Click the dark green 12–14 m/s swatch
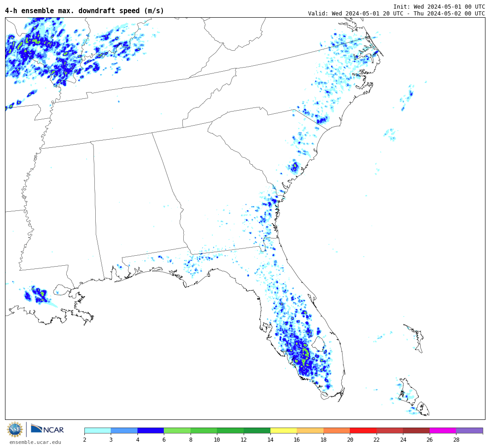 (257, 430)
